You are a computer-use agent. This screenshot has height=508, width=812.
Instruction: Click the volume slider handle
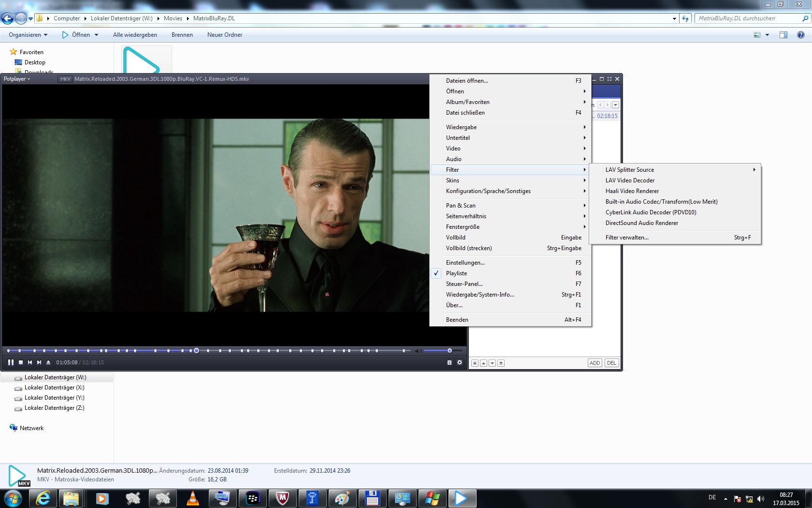449,350
